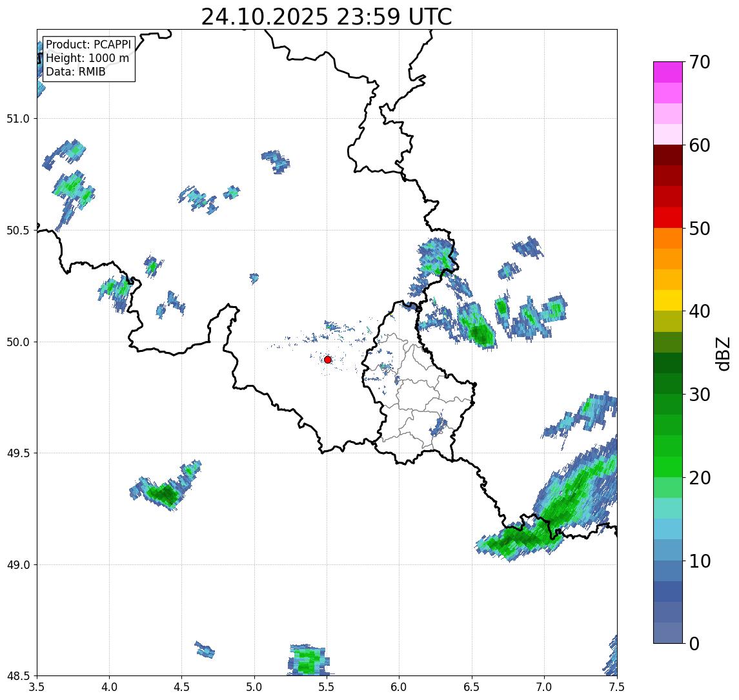Click the "Data: RMIB" label
This screenshot has width=739, height=700.
(76, 72)
